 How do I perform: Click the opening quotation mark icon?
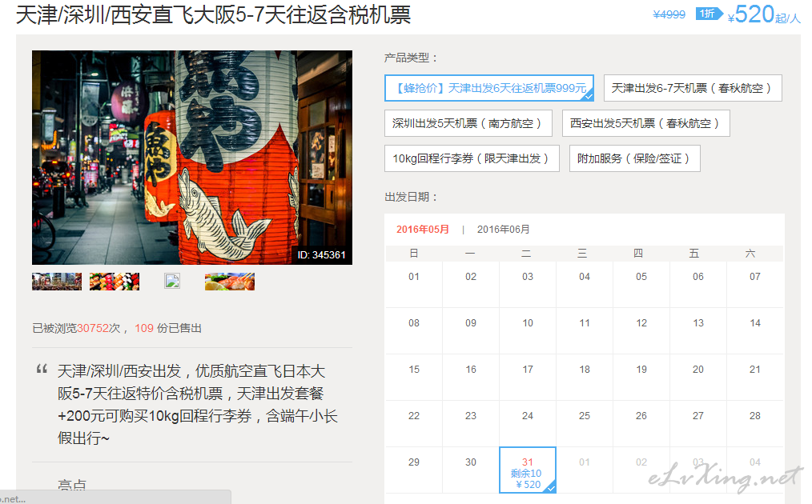coord(42,369)
